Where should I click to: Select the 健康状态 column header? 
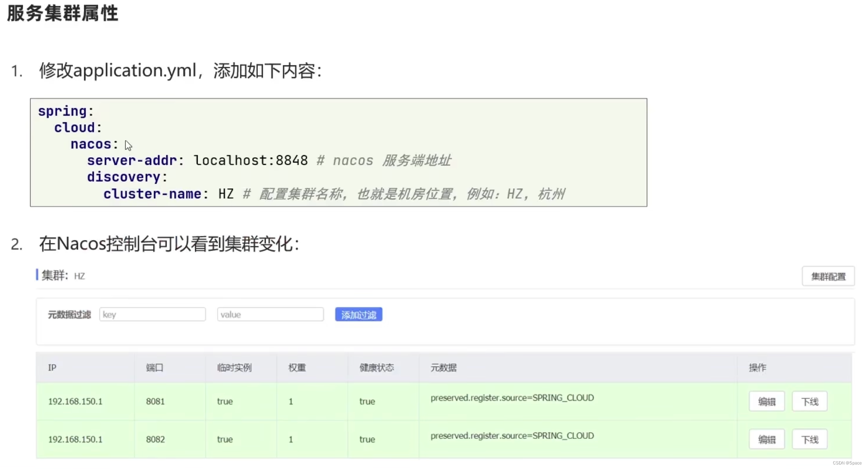377,367
